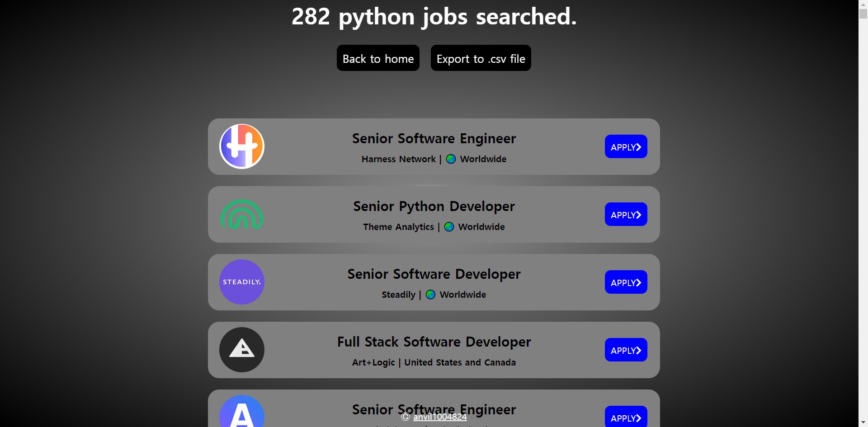Screen dimensions: 868x427
Task: Click the globe icon beside Steadily
Action: (430, 295)
